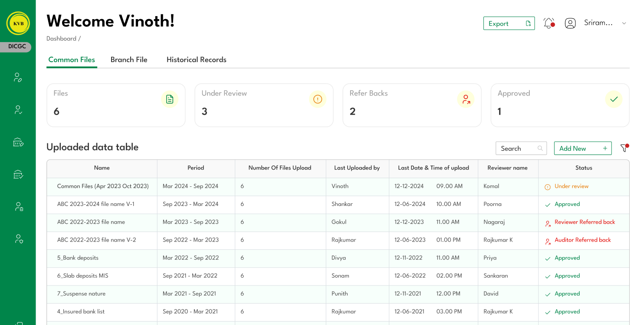The image size is (644, 325).
Task: Select the 4_Insured bank list file name
Action: point(81,312)
